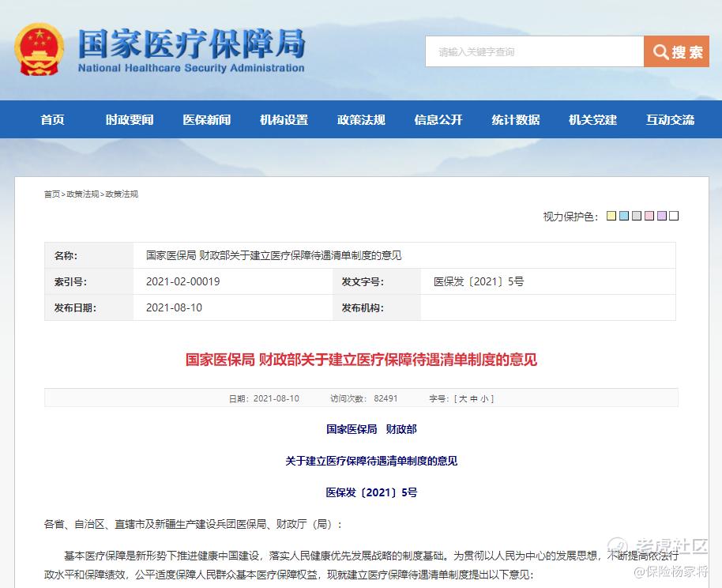Click the publish date 2021-08-10 in table
The width and height of the screenshot is (722, 588).
point(174,307)
